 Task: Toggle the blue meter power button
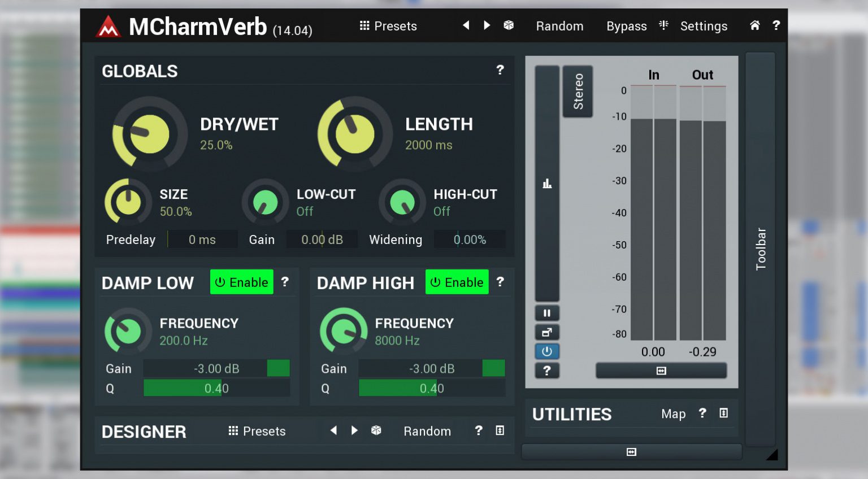coord(546,351)
